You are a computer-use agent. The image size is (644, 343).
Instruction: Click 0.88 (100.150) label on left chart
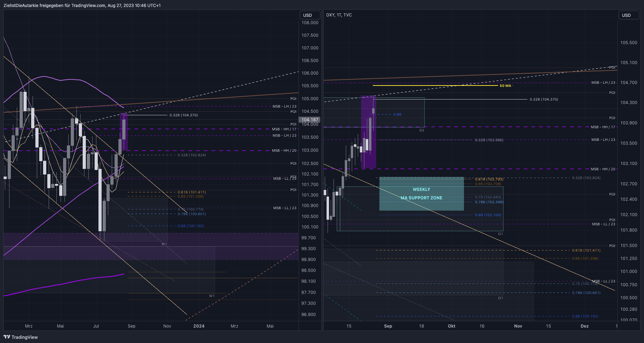pyautogui.click(x=191, y=226)
